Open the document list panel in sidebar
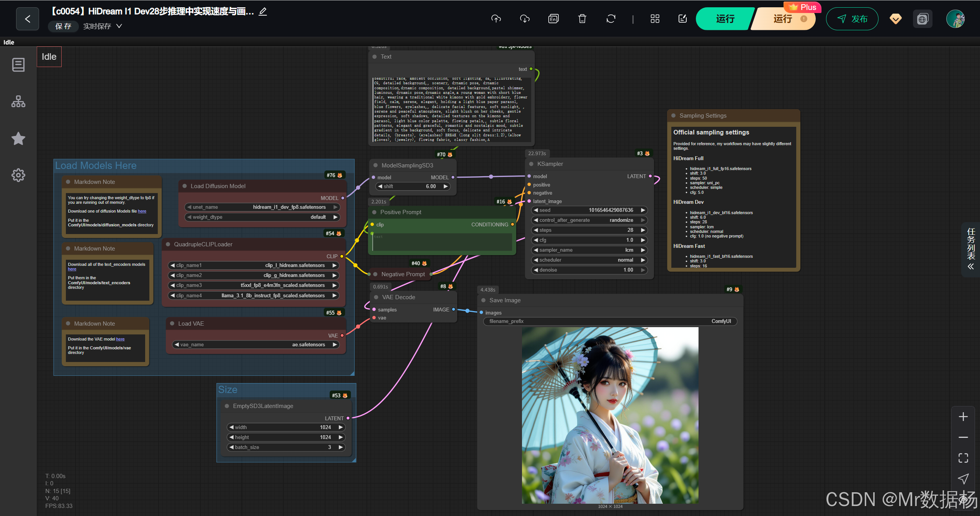The width and height of the screenshot is (980, 516). pos(18,65)
